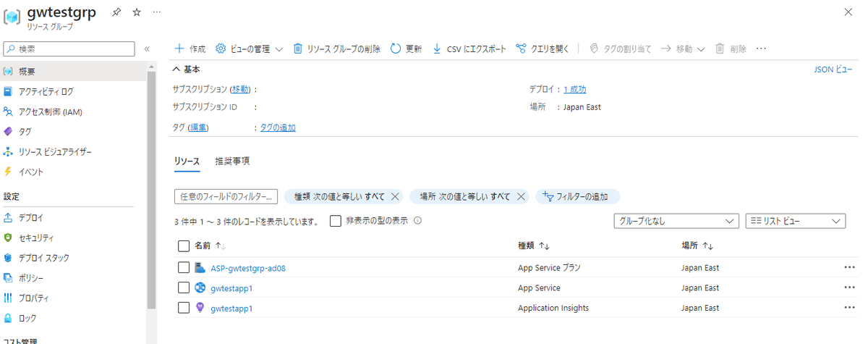Remove the 場所 filter with its X
This screenshot has width=868, height=344.
point(520,196)
